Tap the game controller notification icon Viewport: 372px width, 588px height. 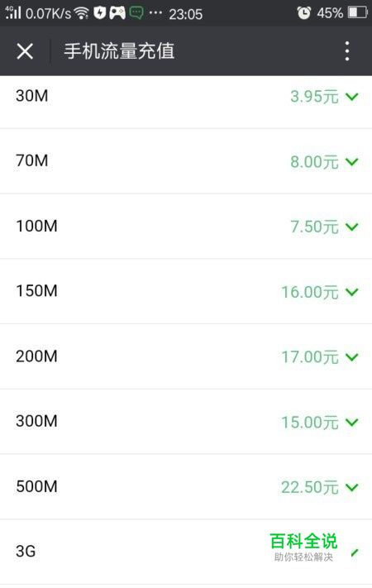coord(117,13)
